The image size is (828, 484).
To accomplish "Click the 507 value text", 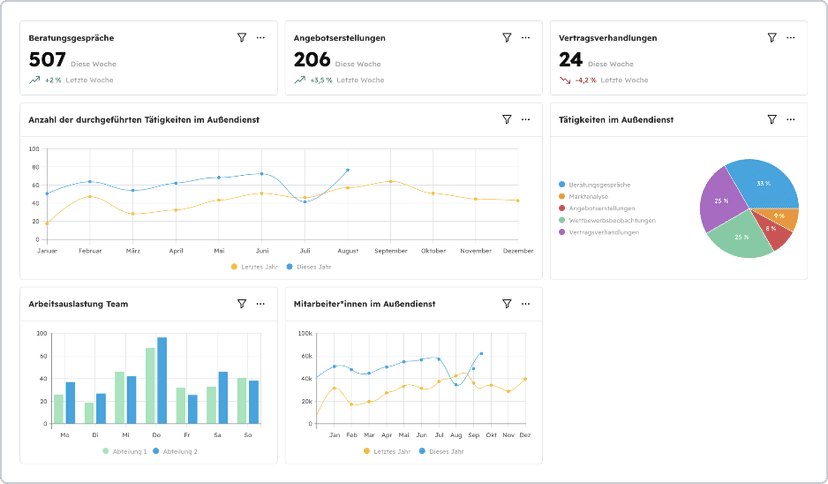I will 47,60.
